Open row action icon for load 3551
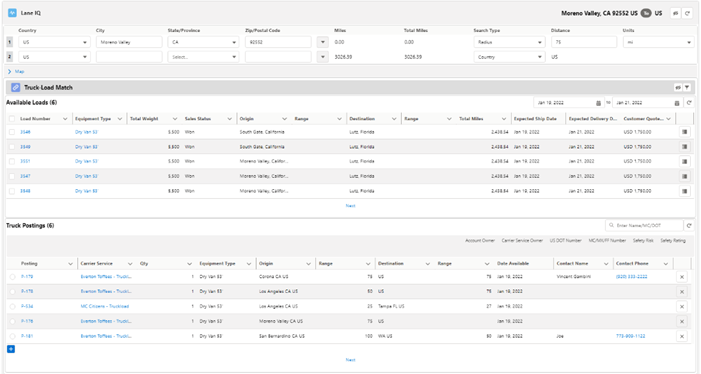The height and width of the screenshot is (374, 701). pos(684,161)
